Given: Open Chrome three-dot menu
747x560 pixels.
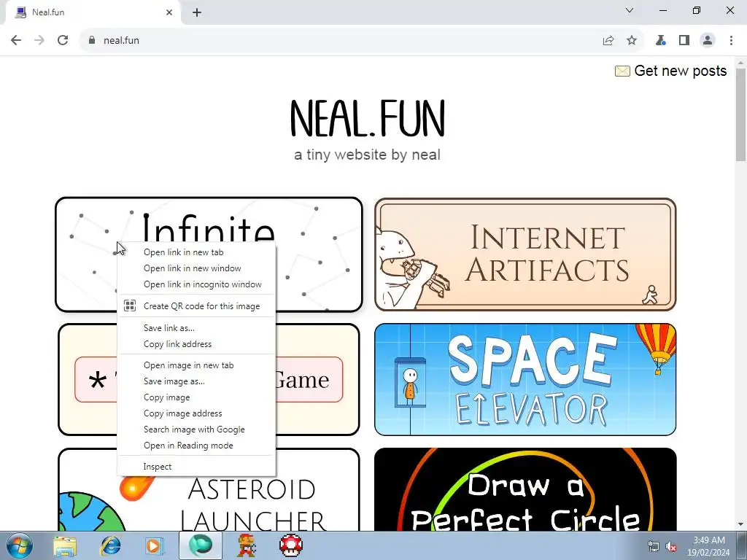Looking at the screenshot, I should (731, 41).
